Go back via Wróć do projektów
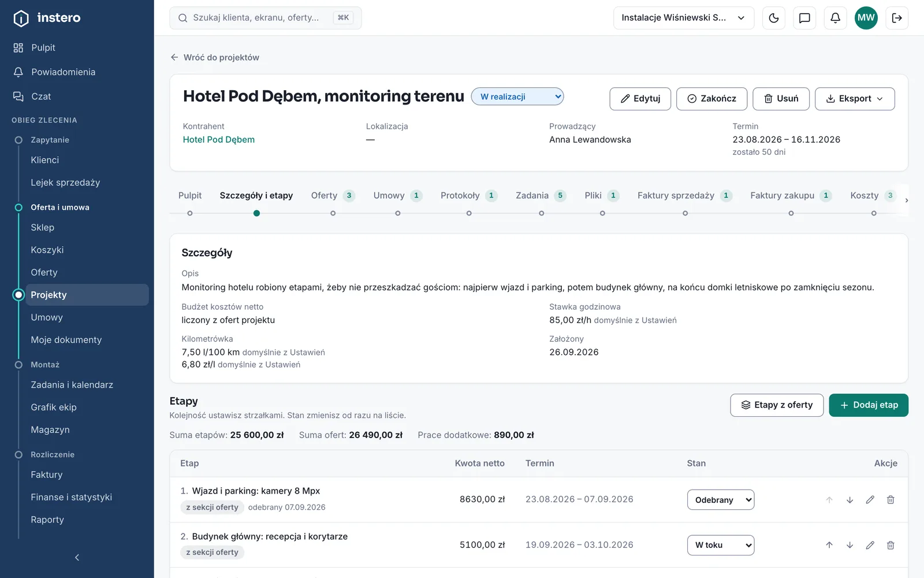The image size is (924, 578). tap(215, 57)
